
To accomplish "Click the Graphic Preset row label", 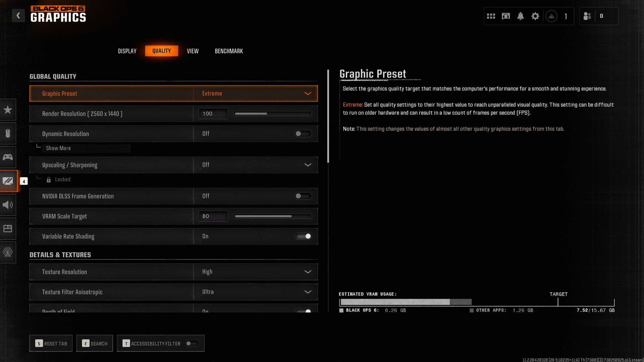I will 60,94.
